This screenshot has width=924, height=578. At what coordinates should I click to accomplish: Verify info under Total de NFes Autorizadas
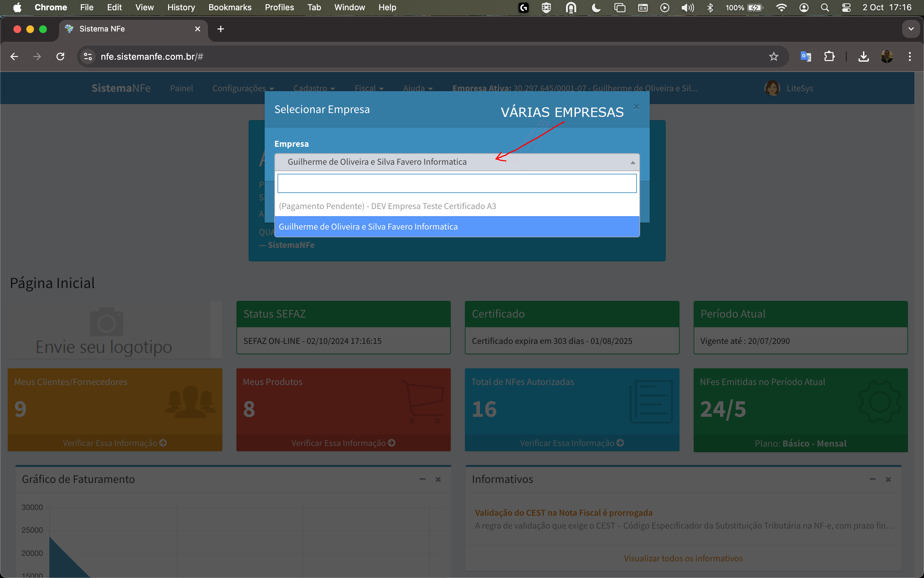(572, 443)
